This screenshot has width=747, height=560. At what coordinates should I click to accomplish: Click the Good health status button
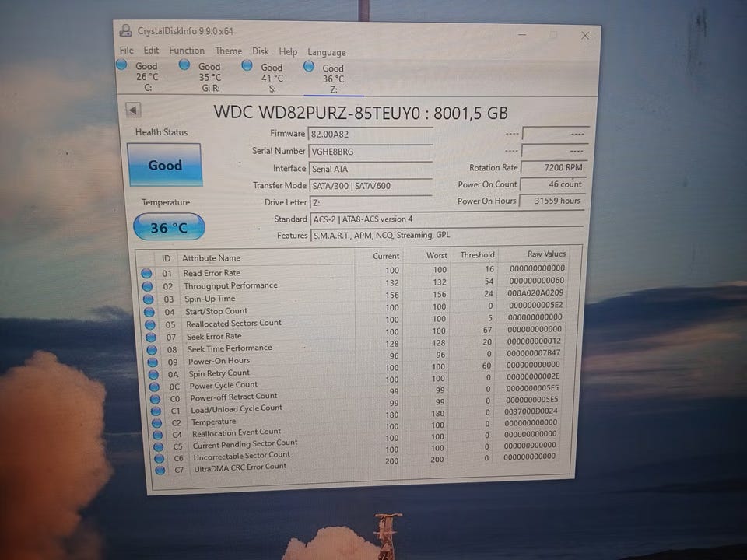pyautogui.click(x=165, y=165)
